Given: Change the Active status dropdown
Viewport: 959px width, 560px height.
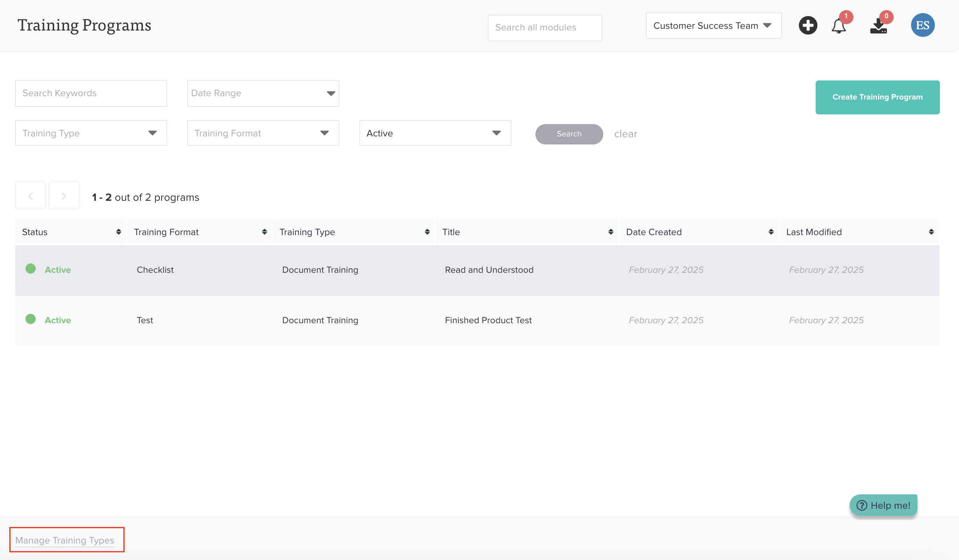Looking at the screenshot, I should click(435, 133).
